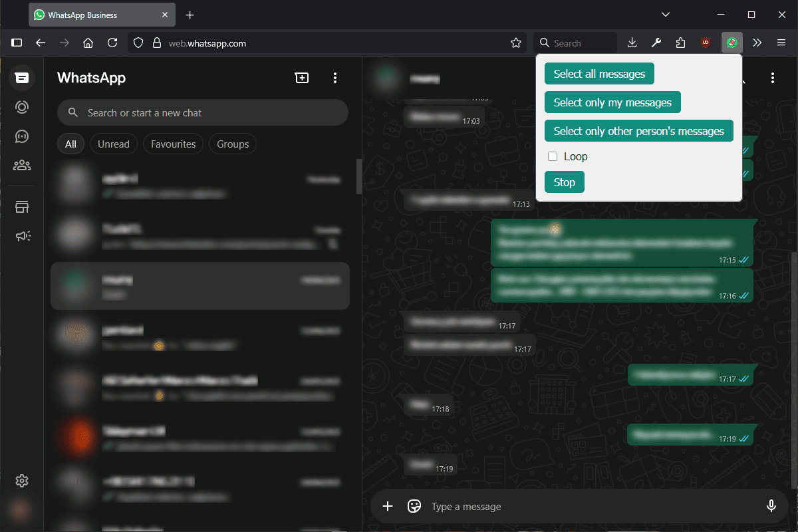Open the emoji and sticker picker
Screen dimensions: 798x532
[x=414, y=506]
